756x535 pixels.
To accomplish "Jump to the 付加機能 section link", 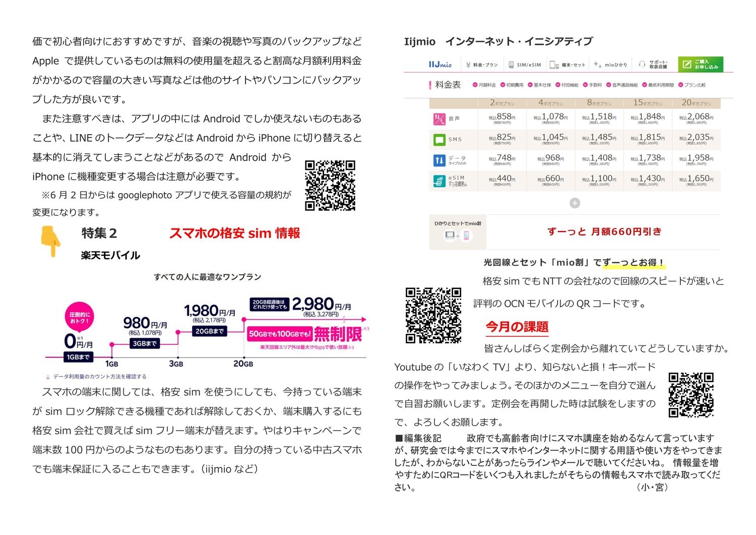I will click(x=567, y=85).
